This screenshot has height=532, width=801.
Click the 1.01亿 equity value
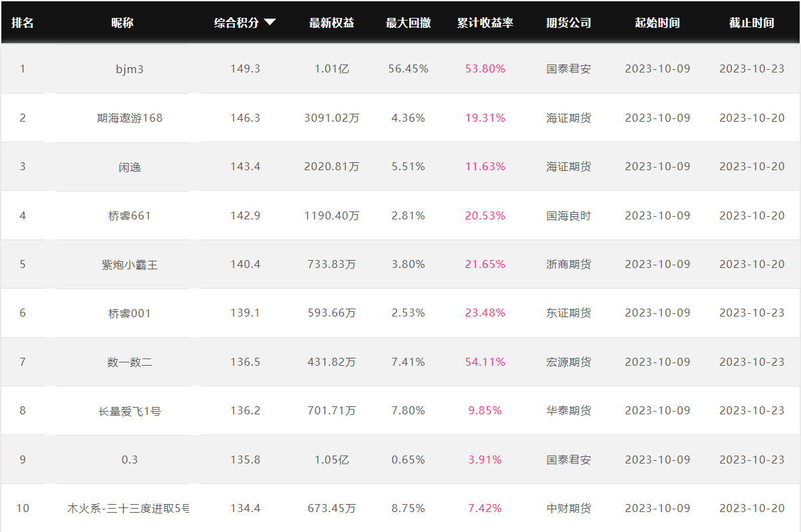(x=331, y=68)
